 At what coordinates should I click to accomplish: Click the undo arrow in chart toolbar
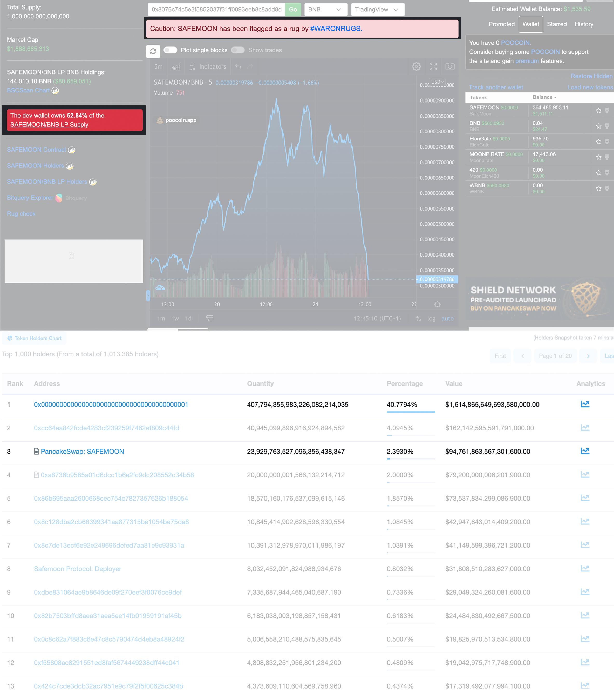tap(238, 66)
